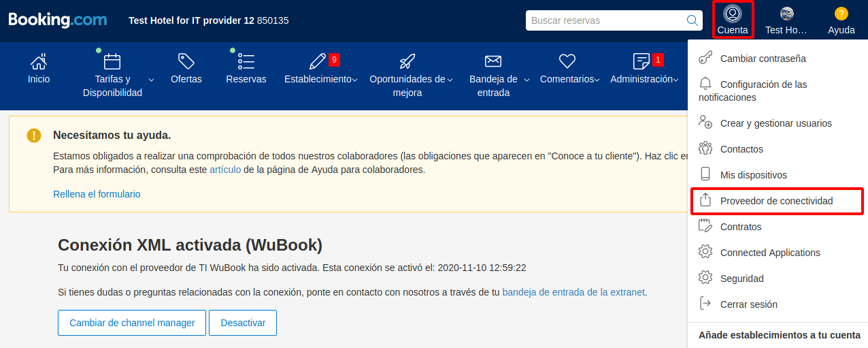Click the Administración document icon

coord(641,61)
